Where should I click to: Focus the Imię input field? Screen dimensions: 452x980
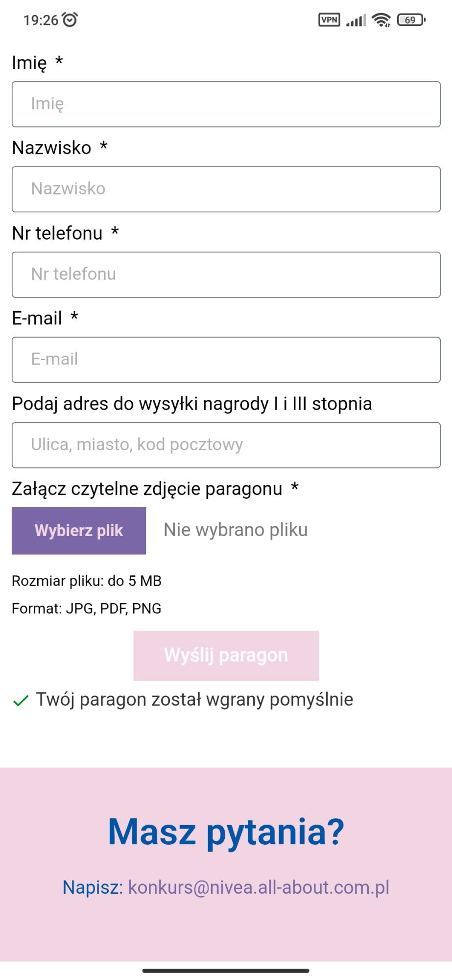pyautogui.click(x=226, y=104)
